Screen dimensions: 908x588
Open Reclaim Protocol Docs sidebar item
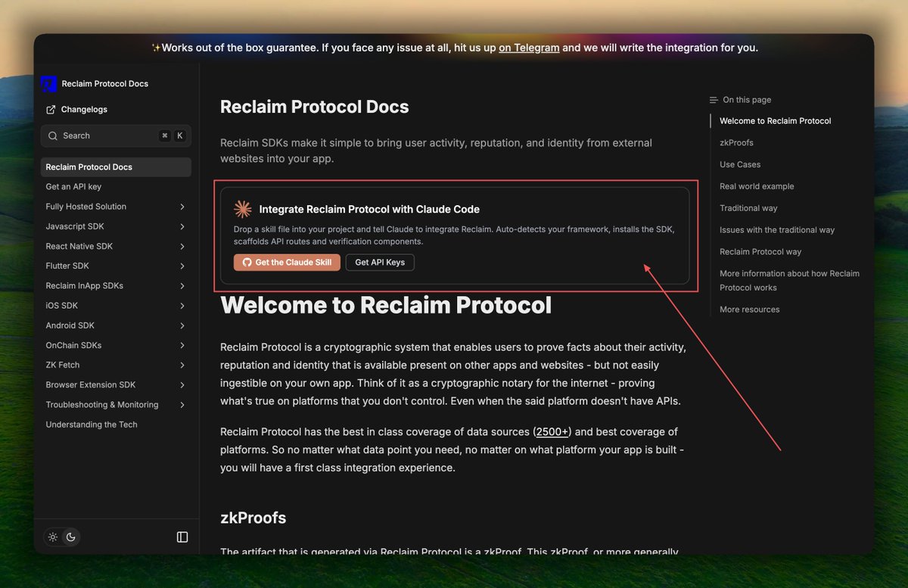[x=116, y=167]
